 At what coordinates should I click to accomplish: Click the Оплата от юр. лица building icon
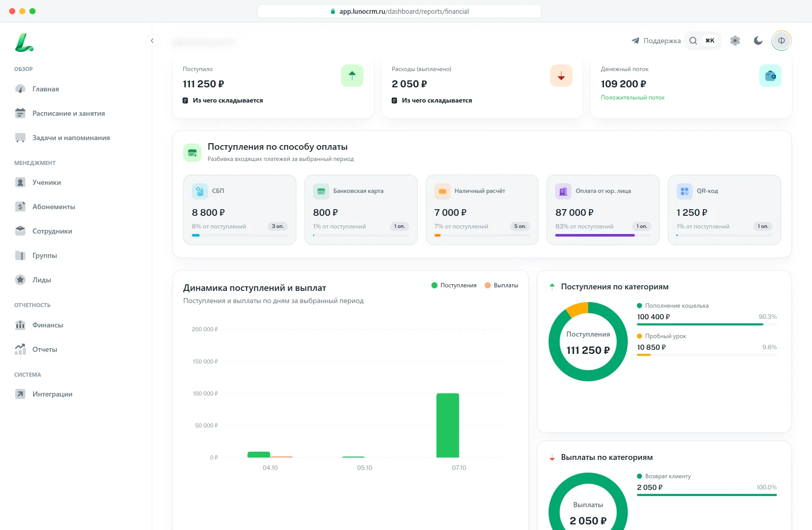click(x=563, y=191)
